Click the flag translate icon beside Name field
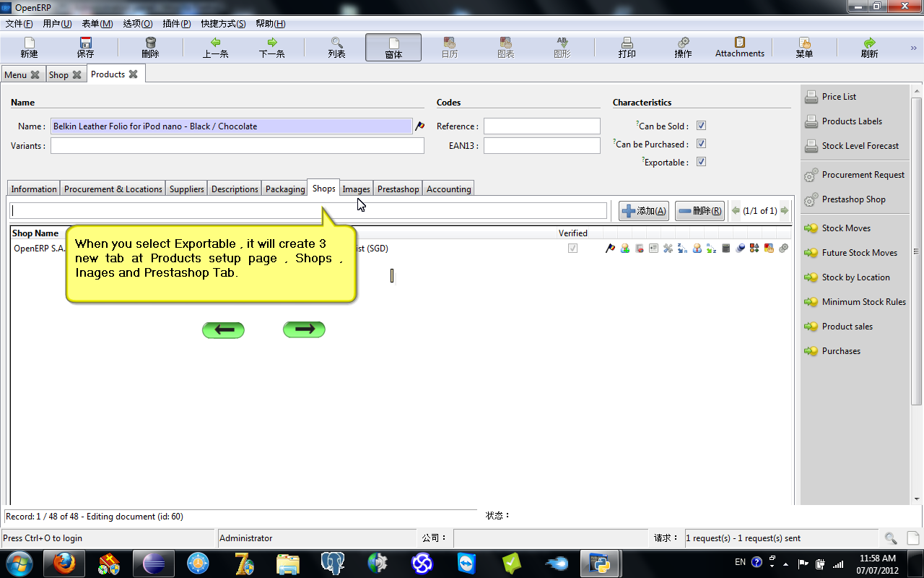Image resolution: width=924 pixels, height=578 pixels. point(419,126)
